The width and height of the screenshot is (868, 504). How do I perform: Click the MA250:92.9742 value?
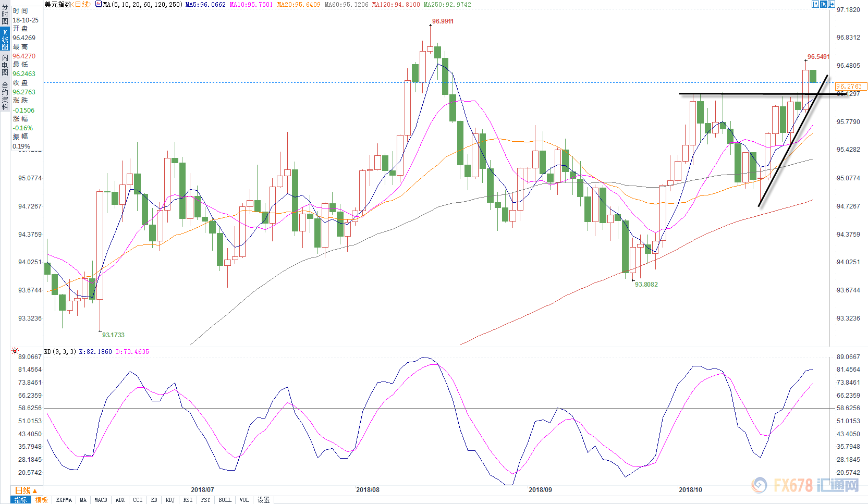pyautogui.click(x=447, y=4)
